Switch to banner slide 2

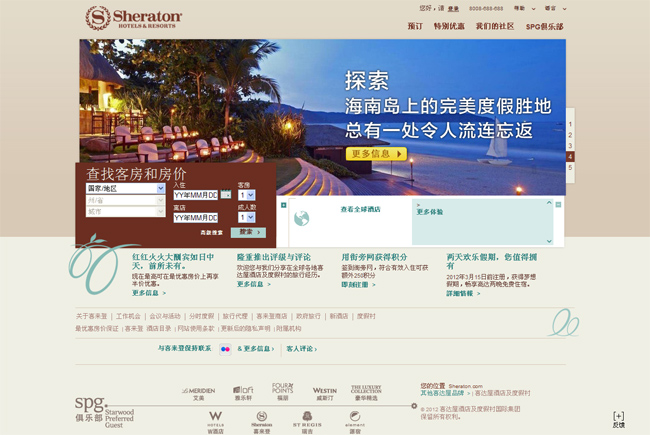[570, 134]
